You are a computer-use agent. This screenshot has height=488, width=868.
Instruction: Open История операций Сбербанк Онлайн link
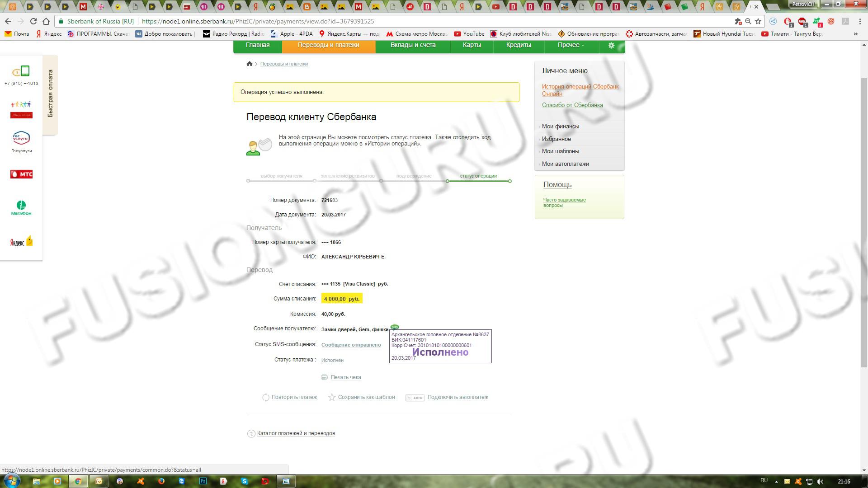(580, 90)
